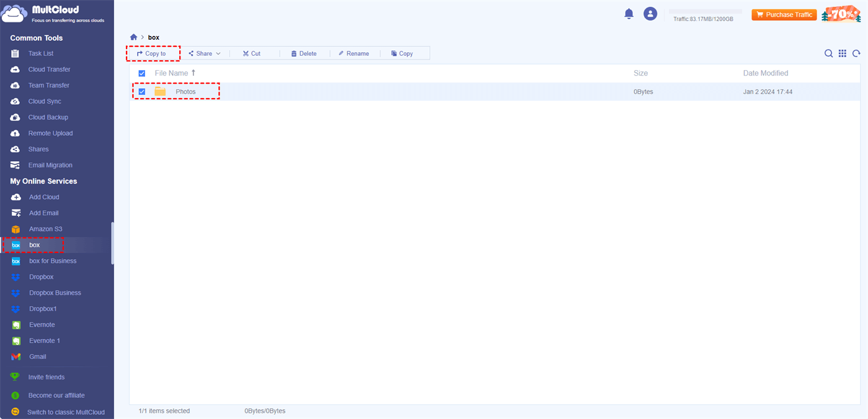Click the Cloud Sync sidebar icon
This screenshot has height=419, width=868.
coord(15,101)
